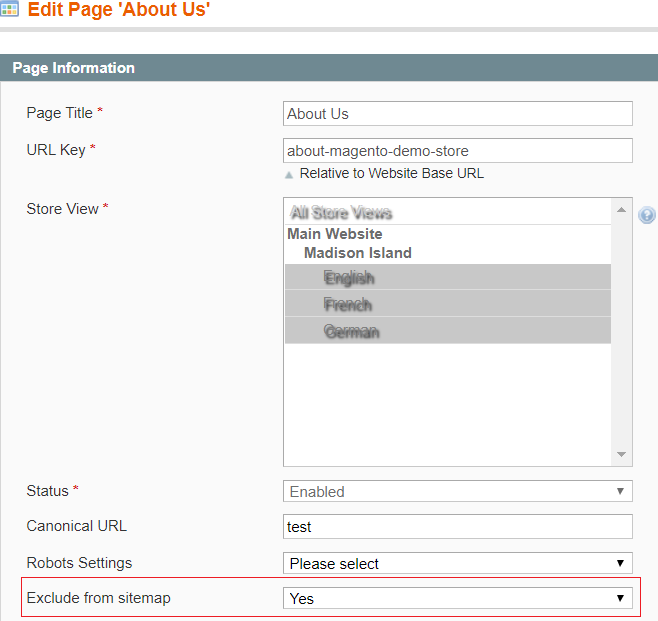The height and width of the screenshot is (621, 658).
Task: Pick the German store view
Action: pyautogui.click(x=352, y=331)
